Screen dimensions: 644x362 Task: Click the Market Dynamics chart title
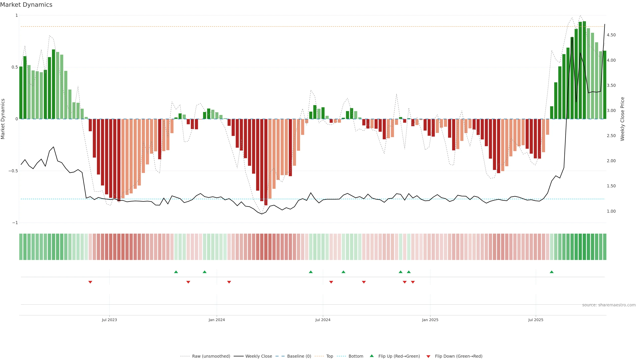coord(26,5)
